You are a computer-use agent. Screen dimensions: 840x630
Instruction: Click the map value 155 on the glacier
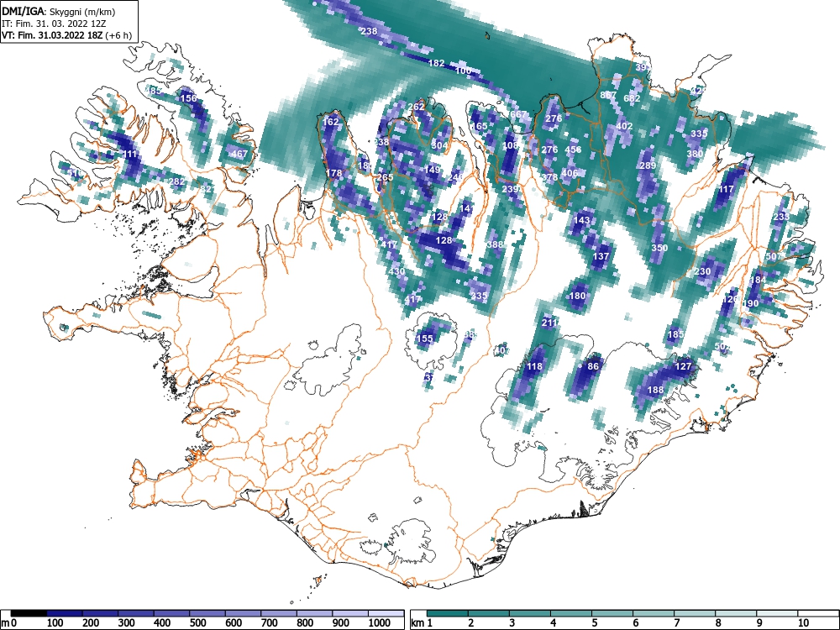tap(424, 339)
